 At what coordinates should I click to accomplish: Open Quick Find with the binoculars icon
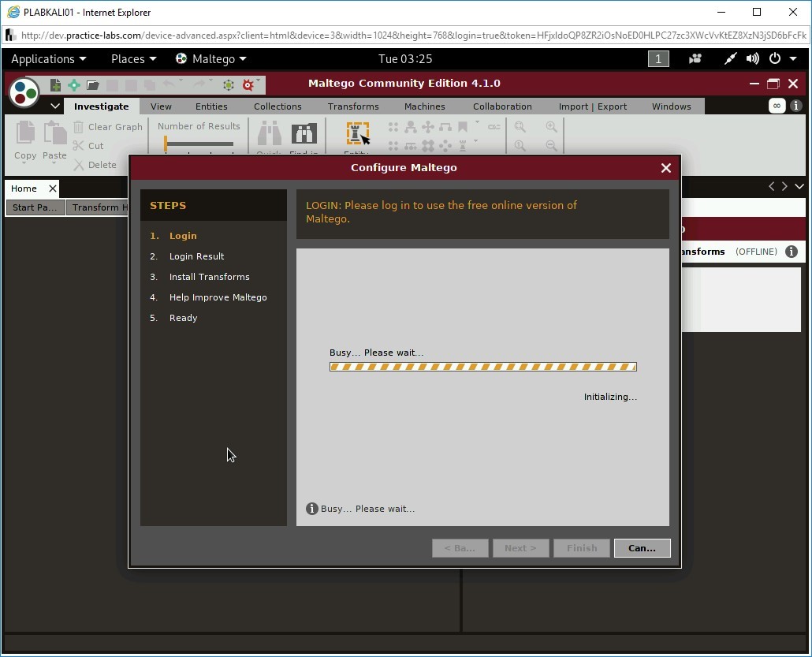click(268, 134)
